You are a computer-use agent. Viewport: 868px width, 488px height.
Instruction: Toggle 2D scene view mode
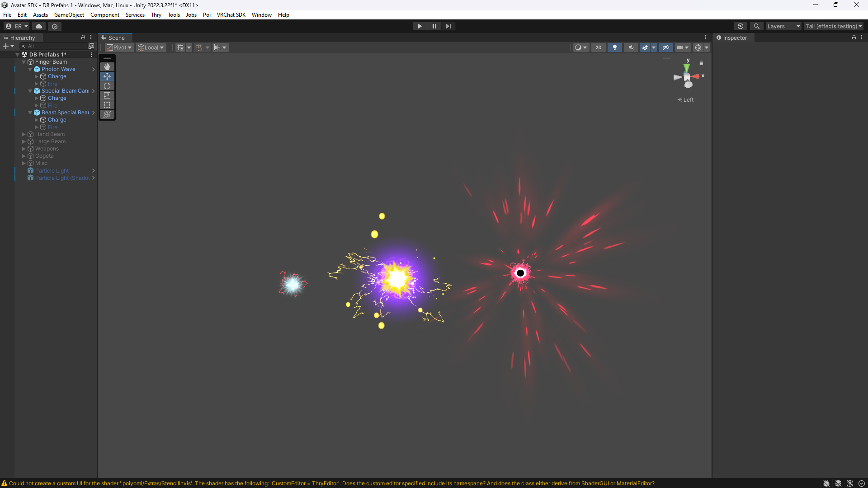[x=598, y=47]
